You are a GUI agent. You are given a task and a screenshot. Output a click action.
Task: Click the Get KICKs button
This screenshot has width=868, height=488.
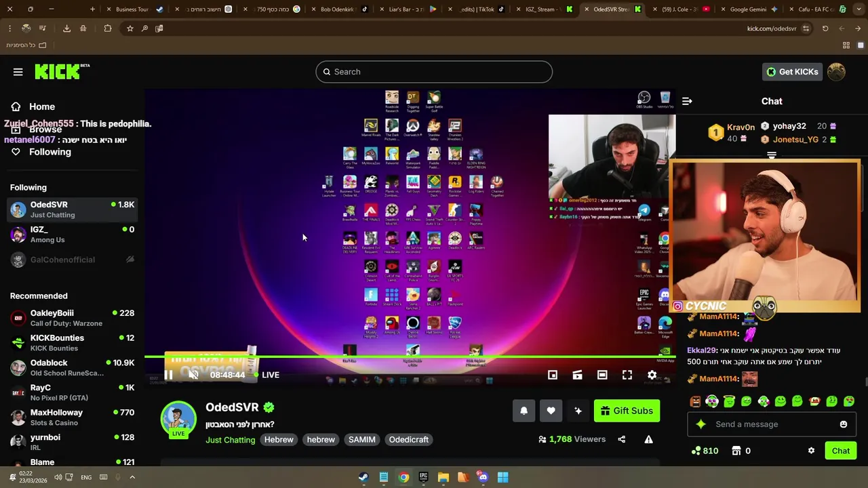coord(792,72)
